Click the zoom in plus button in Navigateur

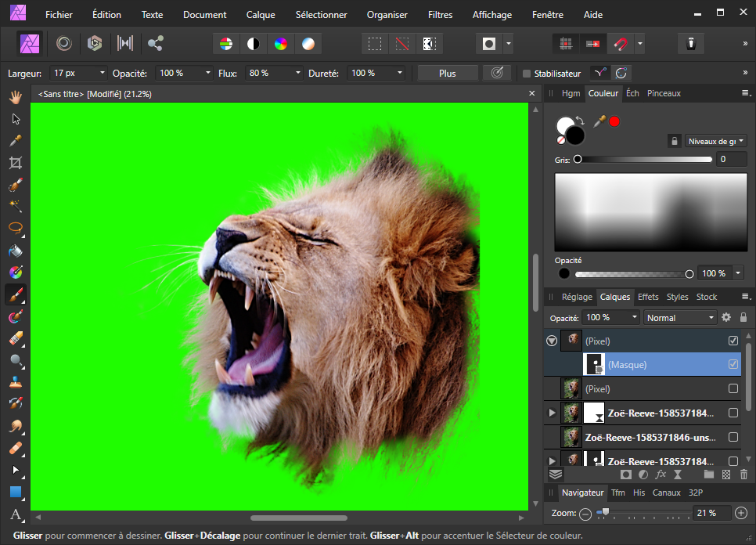(741, 513)
